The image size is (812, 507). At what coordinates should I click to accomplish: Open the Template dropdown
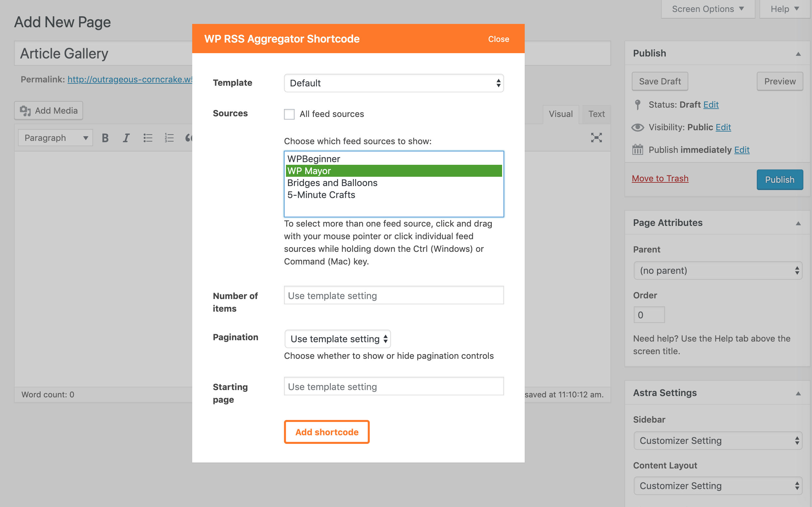(394, 83)
